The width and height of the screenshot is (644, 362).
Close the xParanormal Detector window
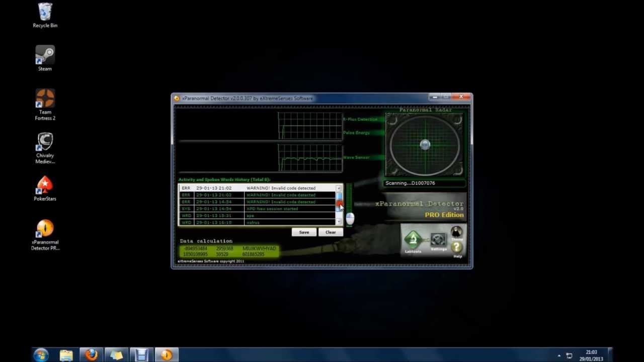click(x=461, y=97)
